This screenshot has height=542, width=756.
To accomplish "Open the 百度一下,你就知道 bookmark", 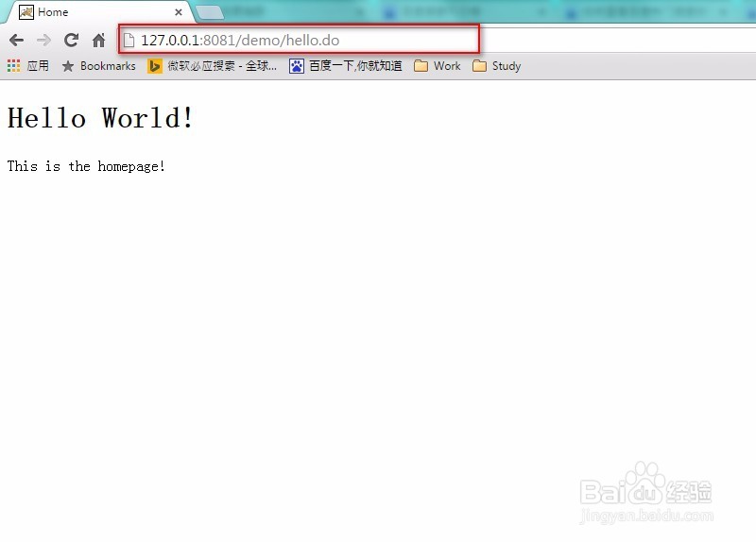I will (346, 66).
